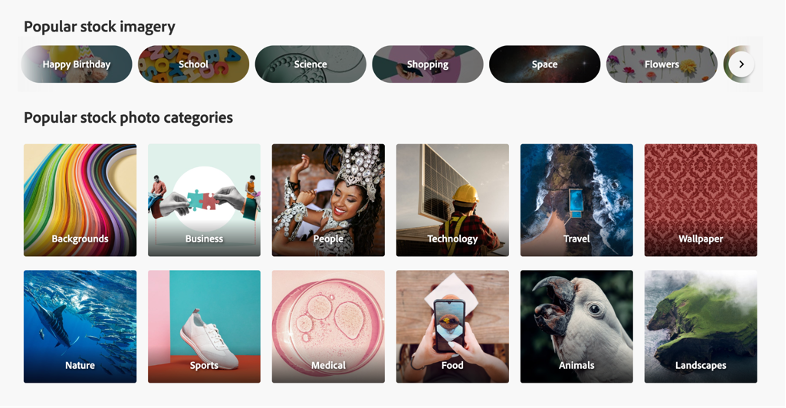Select the Flowers imagery pill
This screenshot has height=408, width=786.
tap(662, 64)
